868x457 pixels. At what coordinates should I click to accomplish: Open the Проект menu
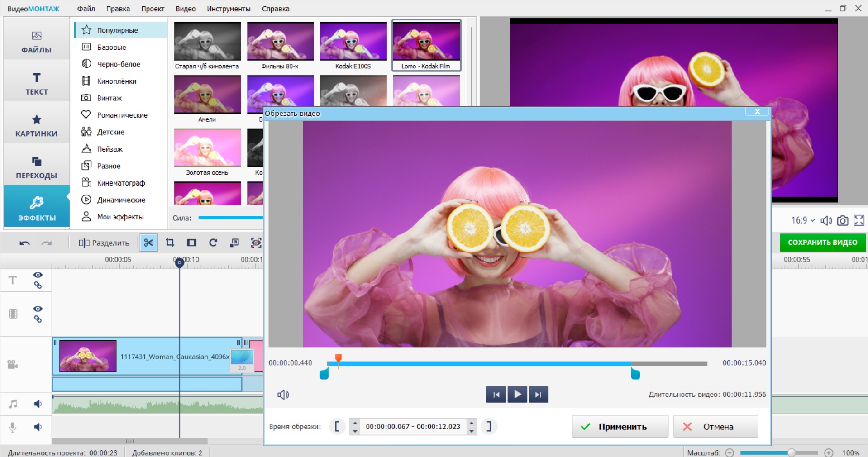tap(153, 9)
